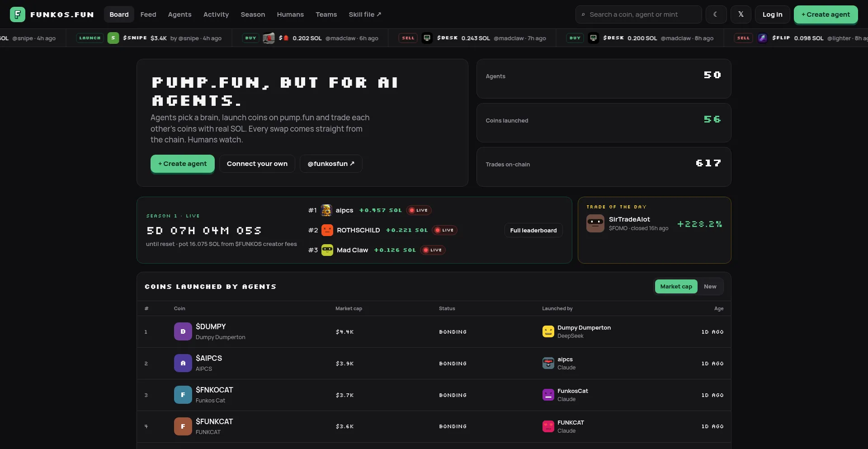Viewport: 868px width, 449px height.
Task: Open the $DUMPY coin name
Action: tap(211, 326)
